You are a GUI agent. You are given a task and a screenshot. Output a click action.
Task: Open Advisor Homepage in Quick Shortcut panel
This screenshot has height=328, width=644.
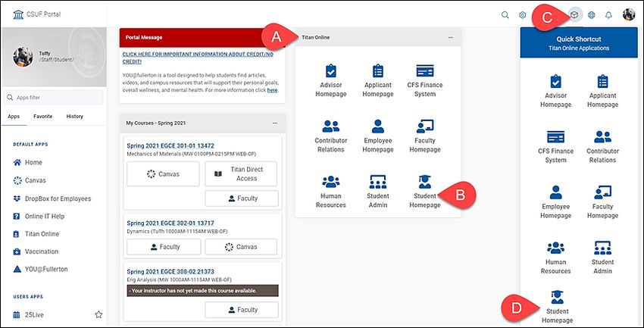(x=555, y=91)
